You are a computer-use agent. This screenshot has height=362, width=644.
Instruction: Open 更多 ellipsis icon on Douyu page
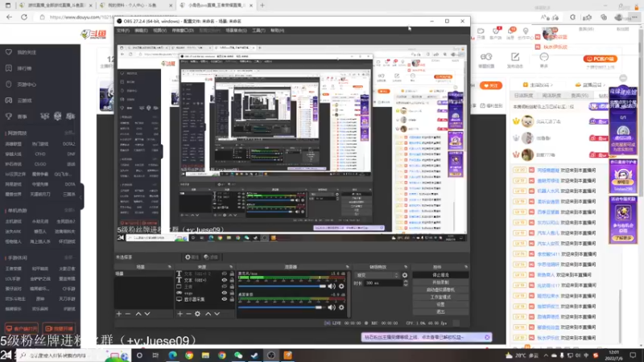[x=544, y=57]
